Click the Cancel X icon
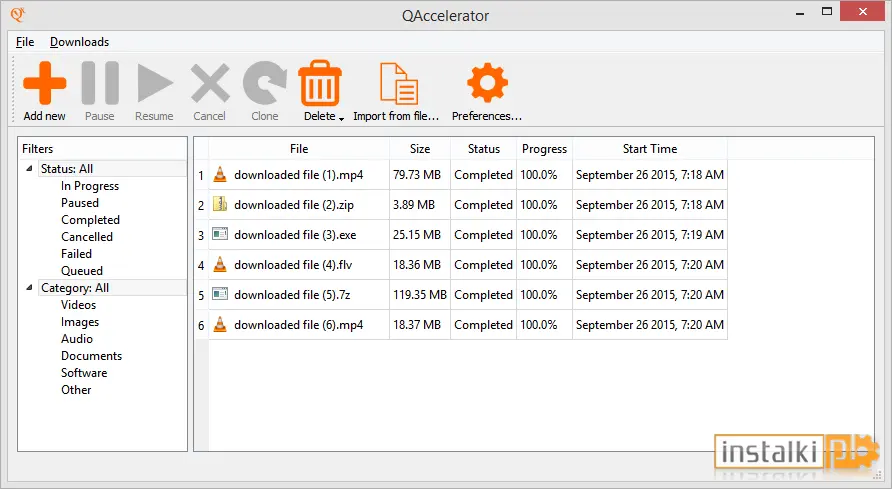892x489 pixels. tap(210, 83)
